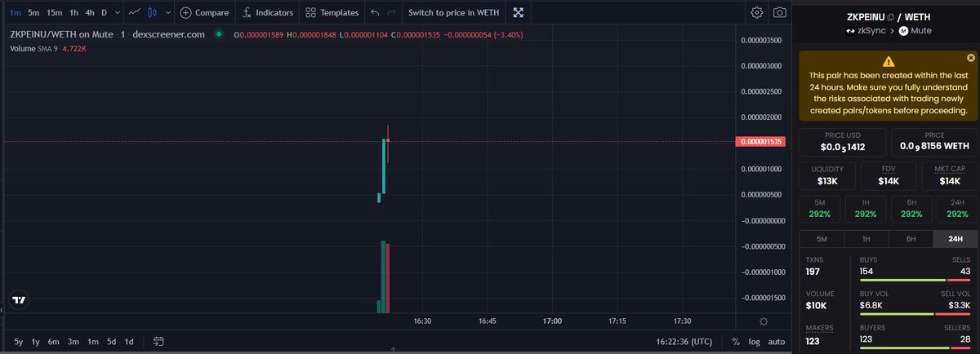
Task: Switch stats to the 6H tab
Action: (x=911, y=239)
